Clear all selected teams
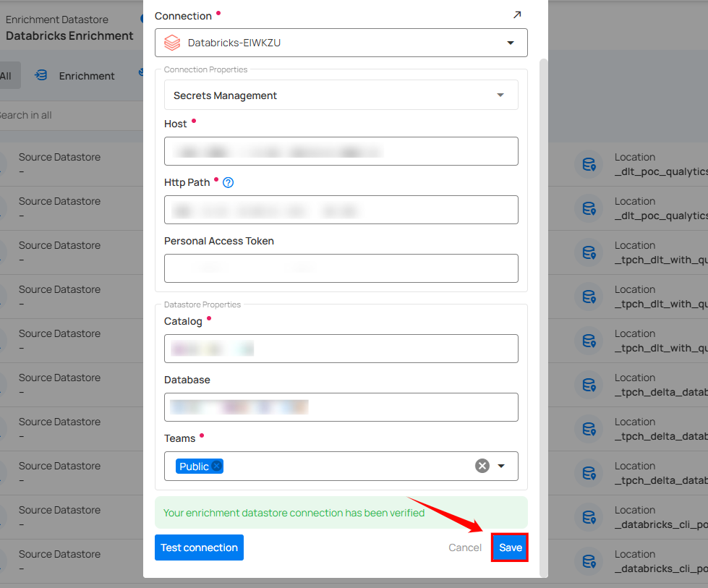Viewport: 708px width, 588px height. [482, 466]
